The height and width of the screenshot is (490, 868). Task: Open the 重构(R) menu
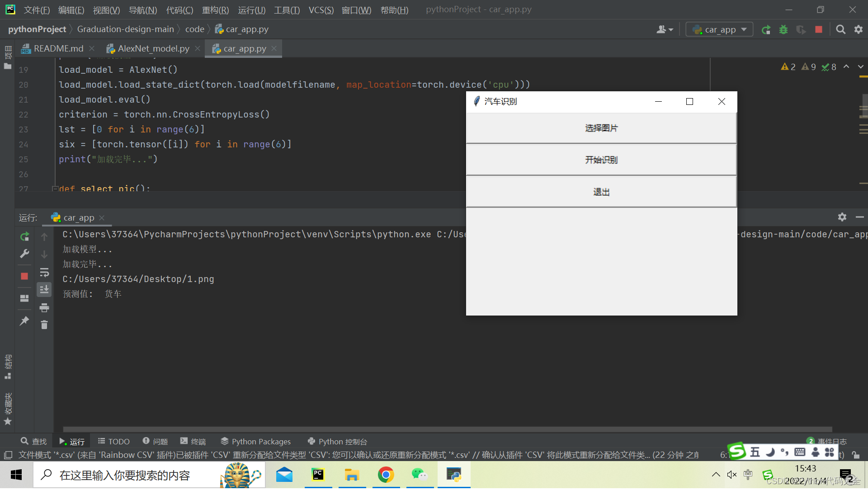pos(215,10)
